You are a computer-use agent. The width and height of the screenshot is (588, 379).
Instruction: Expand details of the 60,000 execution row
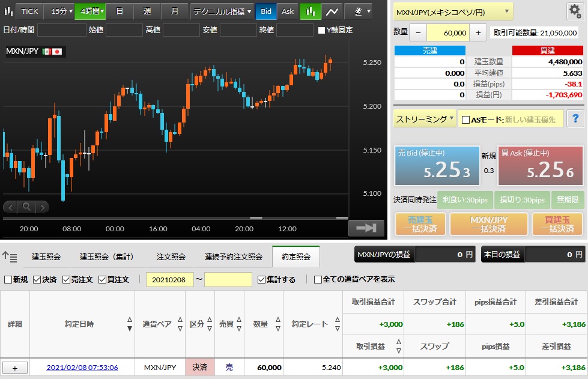pyautogui.click(x=15, y=368)
